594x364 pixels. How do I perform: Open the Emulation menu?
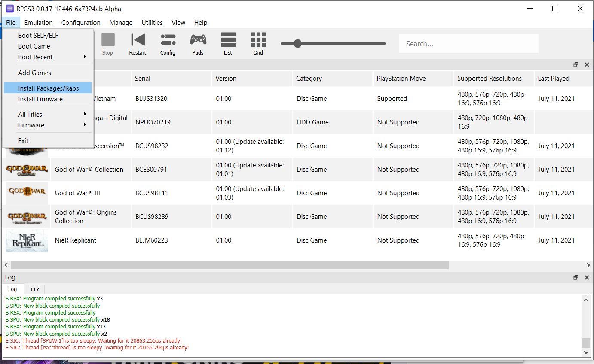click(x=38, y=23)
